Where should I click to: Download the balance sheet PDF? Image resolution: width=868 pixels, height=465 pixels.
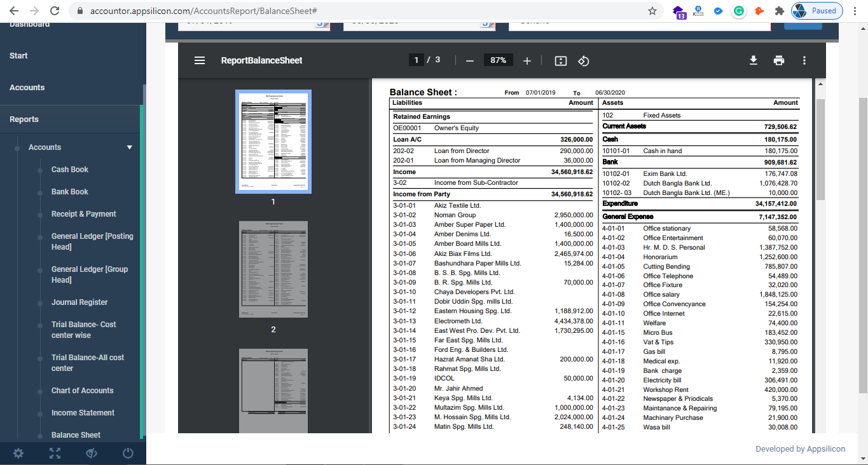[754, 60]
